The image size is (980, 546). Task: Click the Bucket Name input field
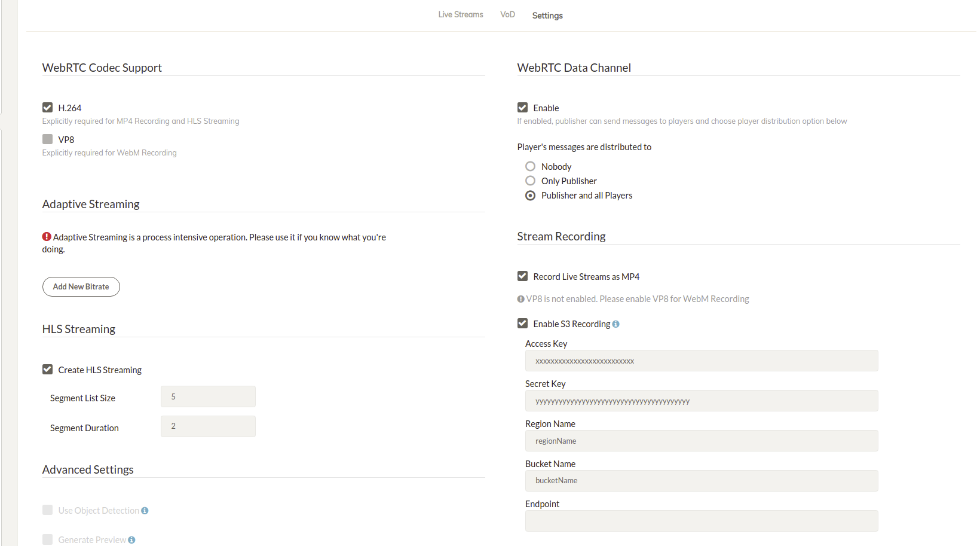[x=702, y=481]
